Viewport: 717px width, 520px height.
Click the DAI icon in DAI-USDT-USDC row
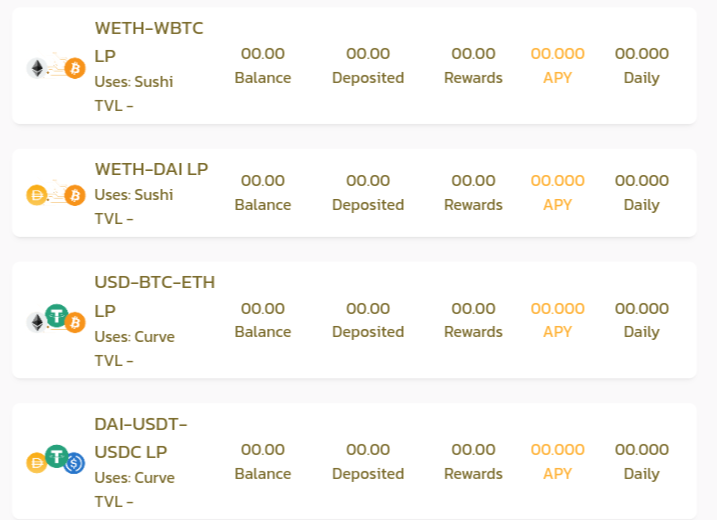click(x=37, y=463)
